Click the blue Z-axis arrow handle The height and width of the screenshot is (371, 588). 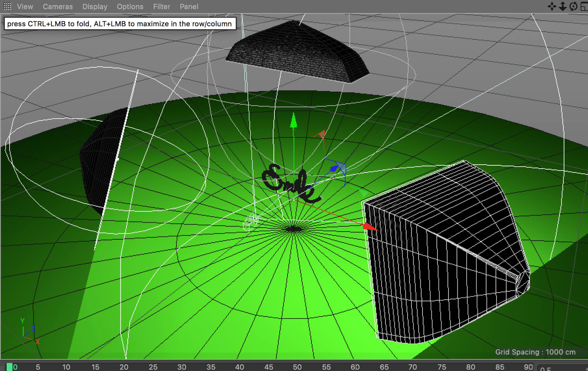(x=334, y=168)
